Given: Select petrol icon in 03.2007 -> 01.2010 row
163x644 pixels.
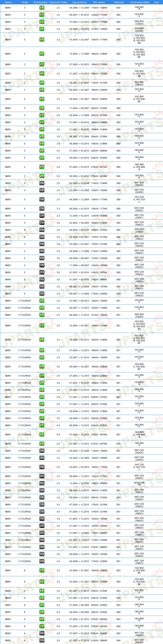Looking at the screenshot, I should 42,357.
